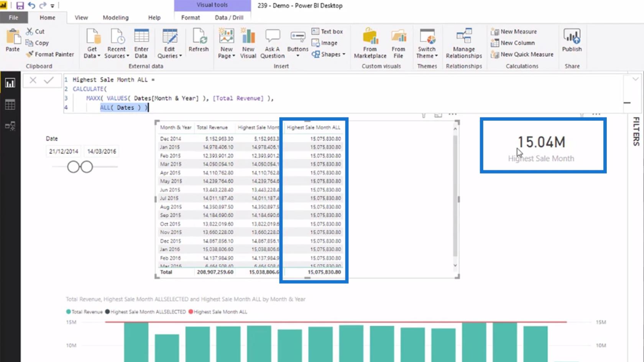Switch to Data view in sidebar
Screen dimensions: 644x362
10,104
